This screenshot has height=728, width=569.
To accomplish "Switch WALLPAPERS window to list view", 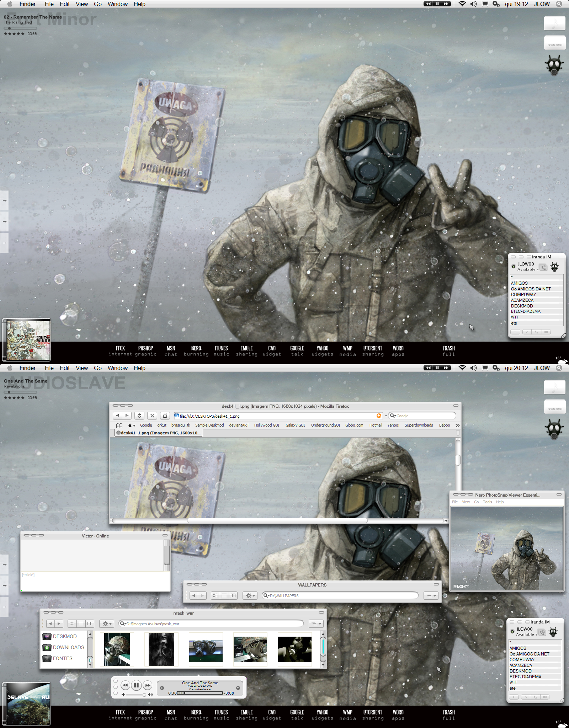I will [x=224, y=595].
